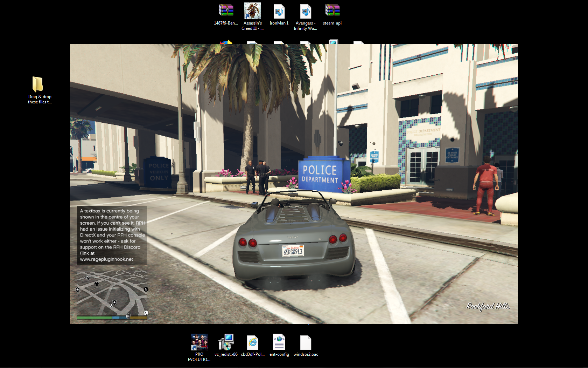Click the blue POLICE DEPARTMENT sign
588x368 pixels.
point(323,174)
